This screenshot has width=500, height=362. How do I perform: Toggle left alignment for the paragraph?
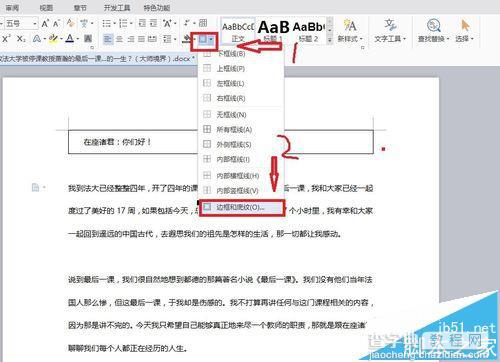(107, 39)
